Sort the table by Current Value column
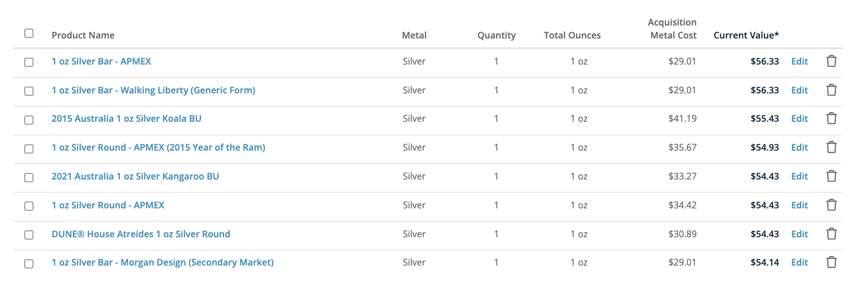The image size is (868, 282). (746, 35)
